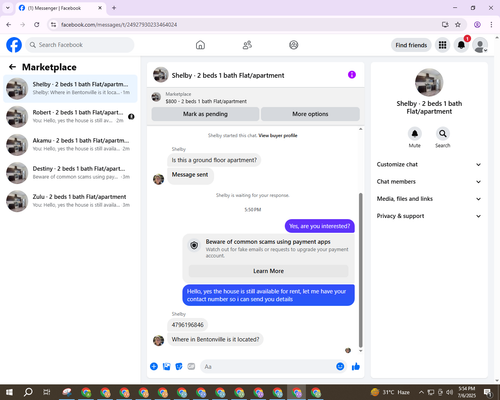Open Zulu conversation in the list

click(x=70, y=201)
